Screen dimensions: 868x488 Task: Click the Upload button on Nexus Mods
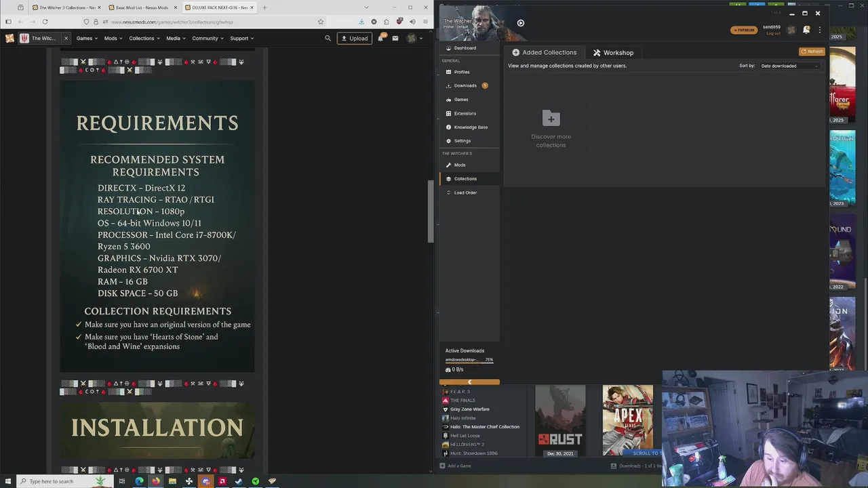355,39
